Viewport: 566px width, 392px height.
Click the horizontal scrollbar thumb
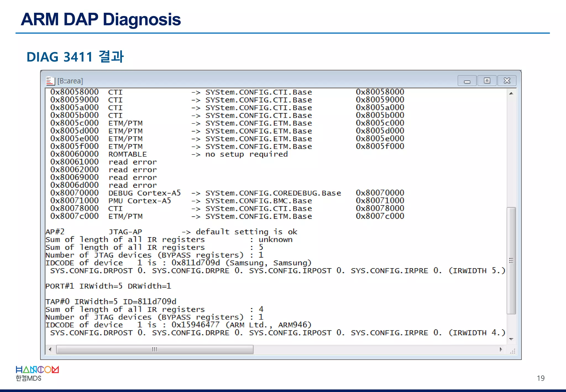(154, 349)
